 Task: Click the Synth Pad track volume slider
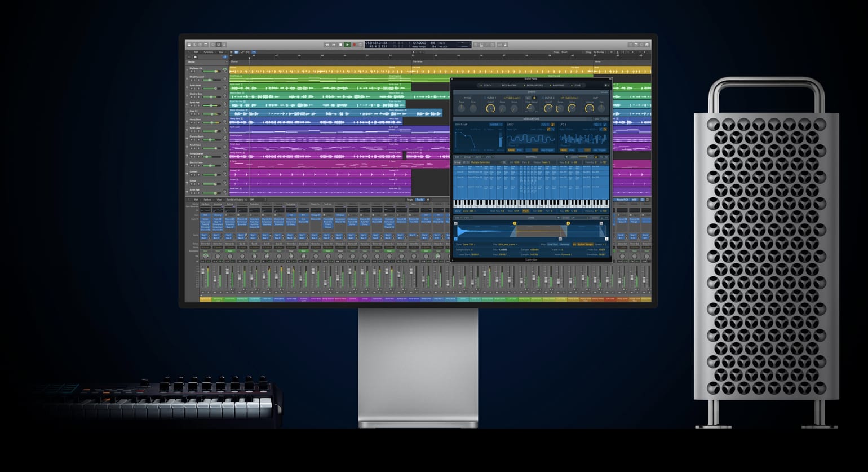[x=211, y=105]
